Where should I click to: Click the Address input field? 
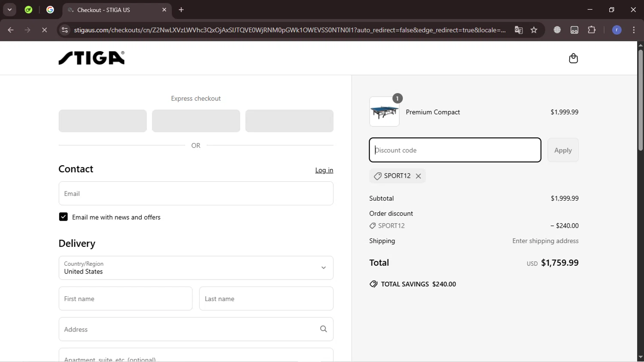coord(196,329)
